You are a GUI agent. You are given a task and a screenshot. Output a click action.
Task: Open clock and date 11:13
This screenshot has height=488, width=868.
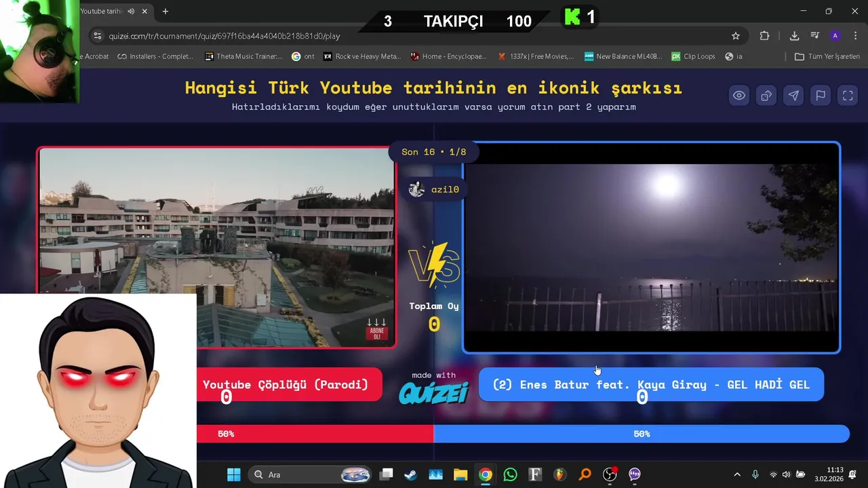tap(829, 474)
